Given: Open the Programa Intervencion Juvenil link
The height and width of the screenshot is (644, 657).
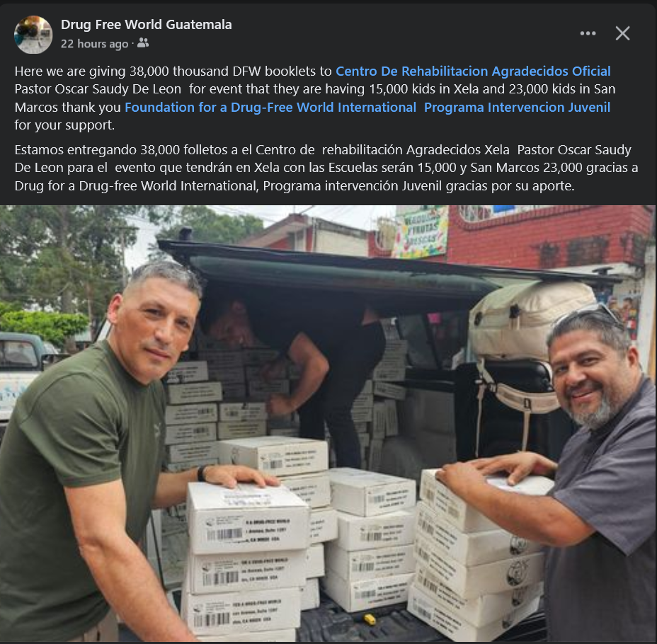Looking at the screenshot, I should (x=517, y=107).
